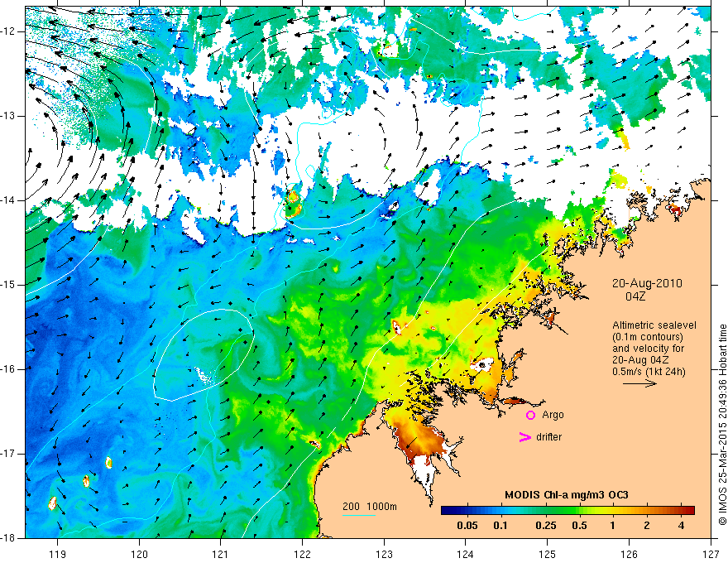Click the latitude axis label '-12'
Viewport: 728px width, 563px height.
pyautogui.click(x=8, y=31)
